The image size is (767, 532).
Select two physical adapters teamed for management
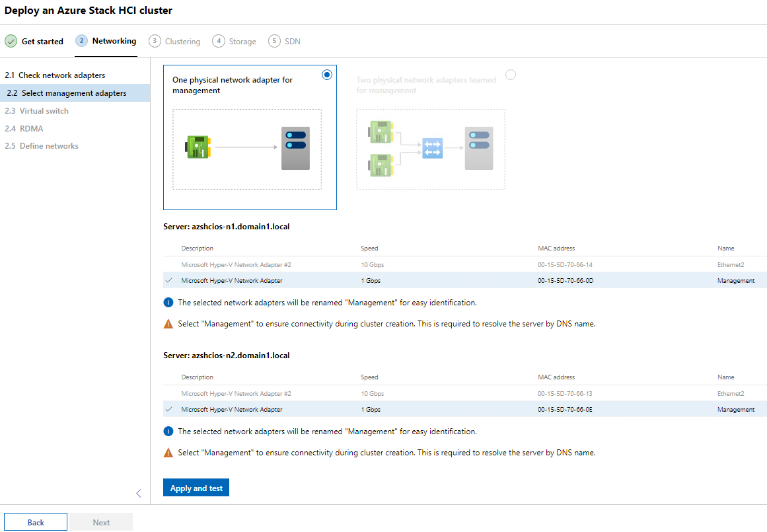510,75
